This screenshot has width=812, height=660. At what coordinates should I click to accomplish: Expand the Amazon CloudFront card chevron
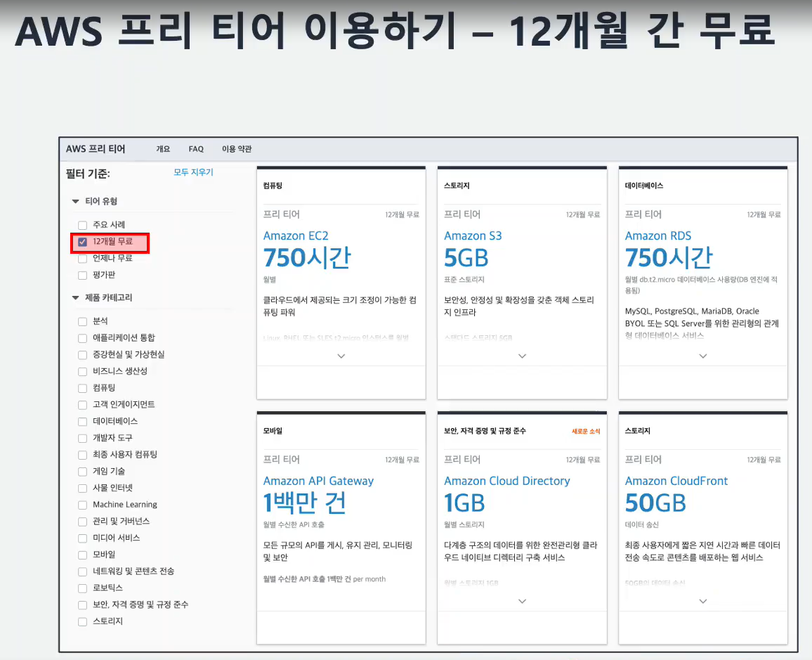[702, 601]
